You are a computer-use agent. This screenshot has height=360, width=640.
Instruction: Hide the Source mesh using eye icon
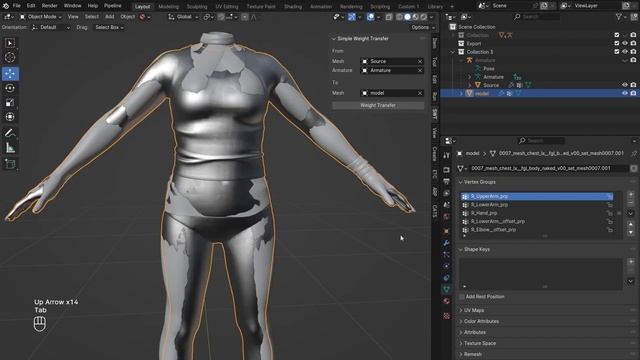(x=625, y=85)
